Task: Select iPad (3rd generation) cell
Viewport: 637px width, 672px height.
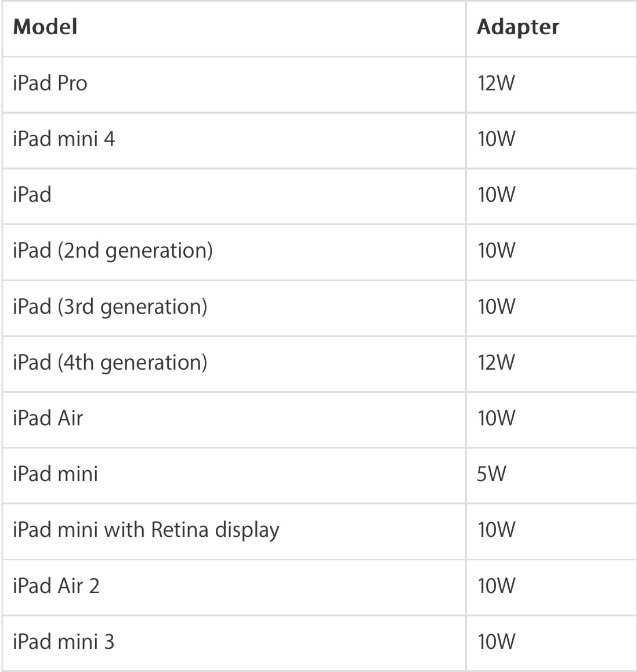Action: 234,308
